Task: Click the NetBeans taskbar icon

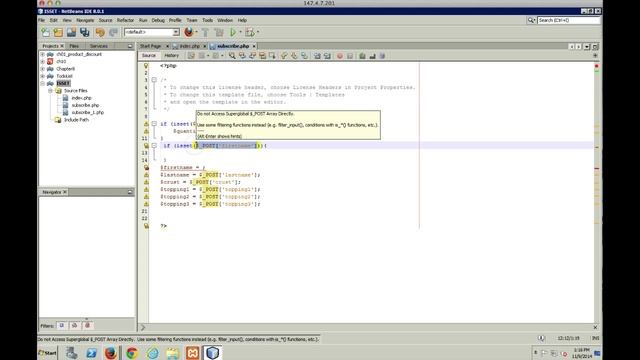Action: tap(213, 353)
